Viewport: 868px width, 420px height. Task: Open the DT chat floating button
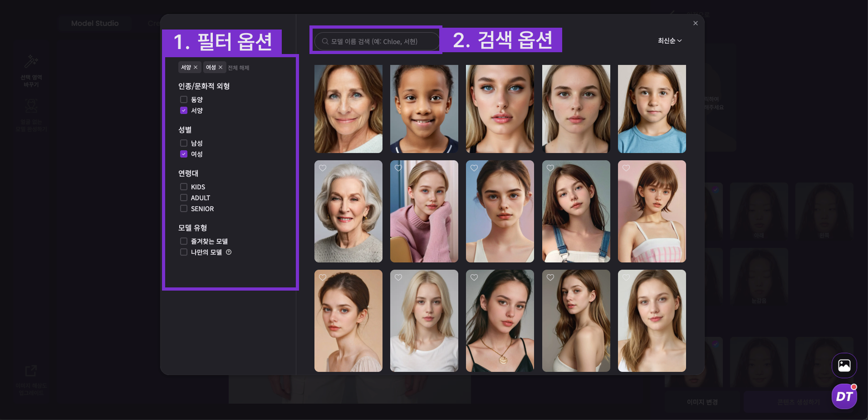click(844, 396)
